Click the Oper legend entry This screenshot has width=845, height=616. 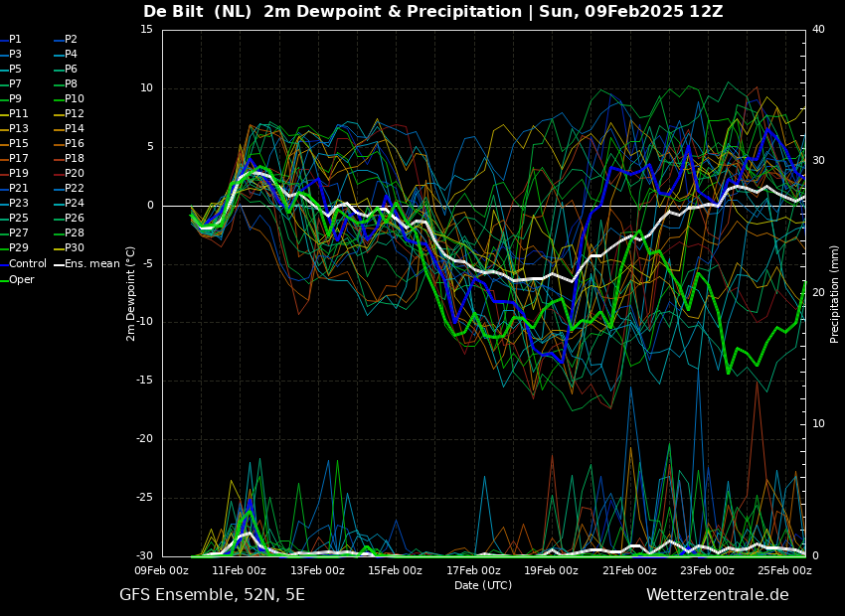tap(17, 279)
